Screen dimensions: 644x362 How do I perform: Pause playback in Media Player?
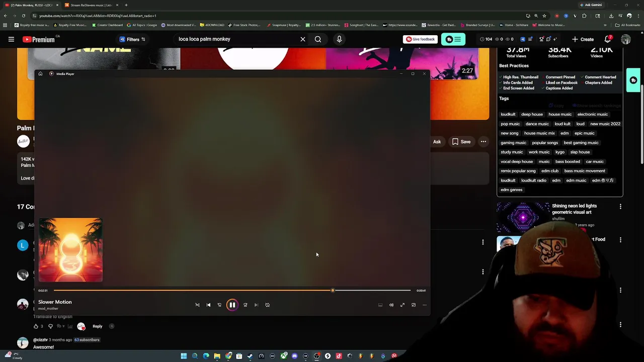tap(232, 305)
